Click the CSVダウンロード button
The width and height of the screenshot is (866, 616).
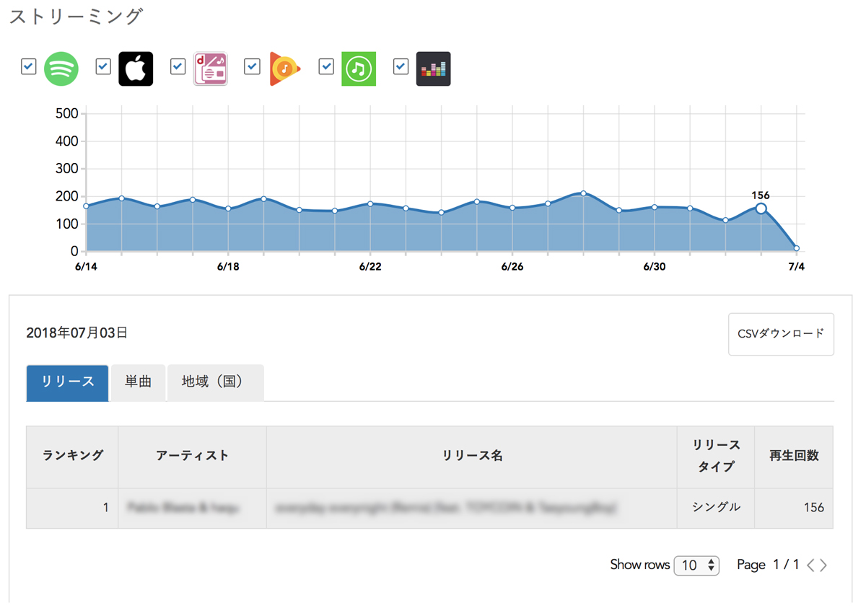pos(781,334)
